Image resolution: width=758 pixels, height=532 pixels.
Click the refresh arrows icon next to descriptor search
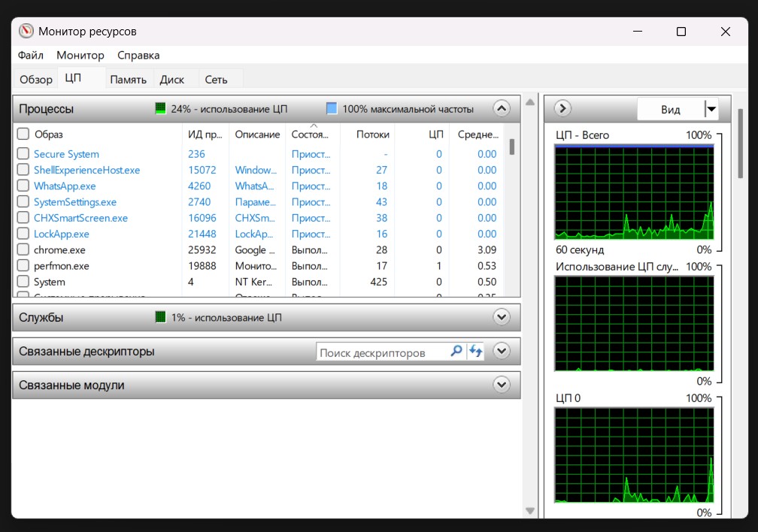(476, 351)
